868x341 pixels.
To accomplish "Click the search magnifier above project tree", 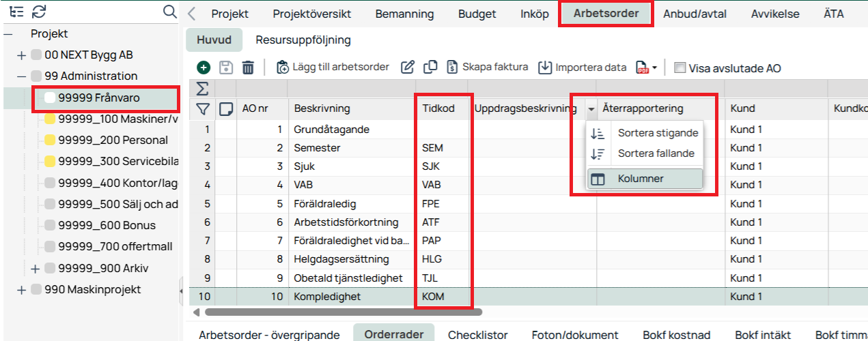I will point(169,12).
